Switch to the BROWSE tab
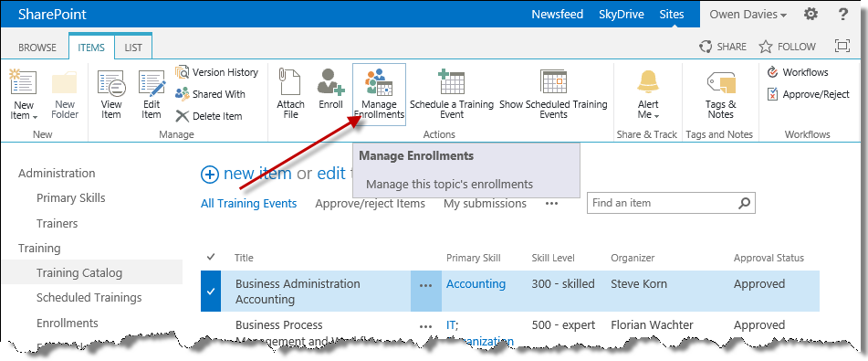The width and height of the screenshot is (868, 361). pos(37,48)
